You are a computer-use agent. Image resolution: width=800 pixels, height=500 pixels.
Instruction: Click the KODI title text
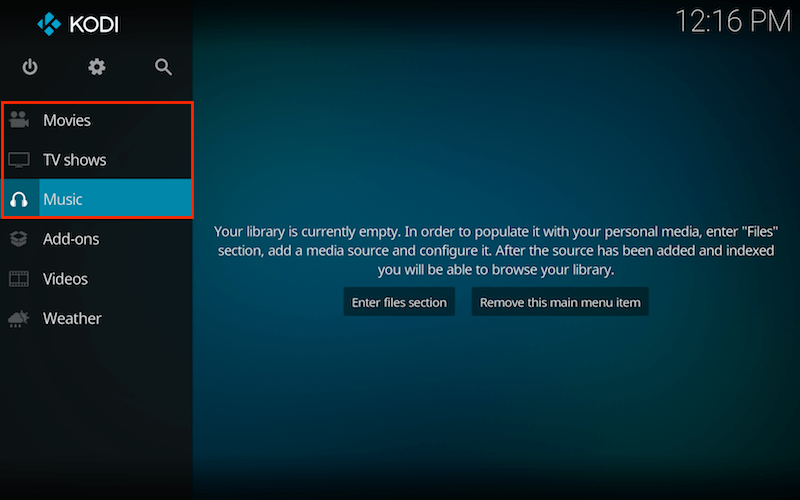click(x=94, y=24)
